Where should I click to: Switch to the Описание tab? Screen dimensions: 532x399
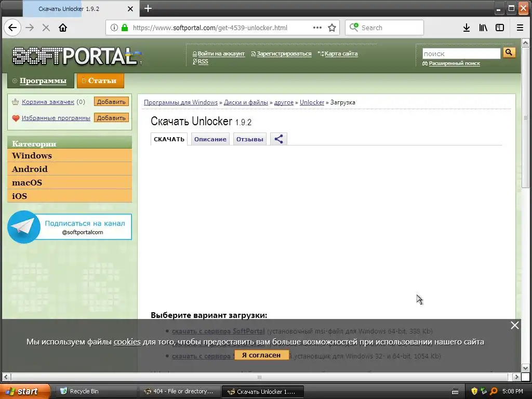coord(210,139)
